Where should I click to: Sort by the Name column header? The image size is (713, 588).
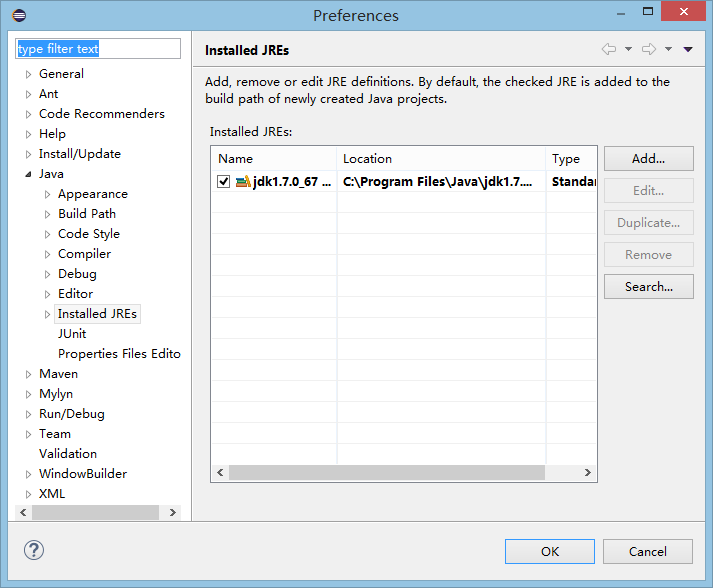[274, 158]
